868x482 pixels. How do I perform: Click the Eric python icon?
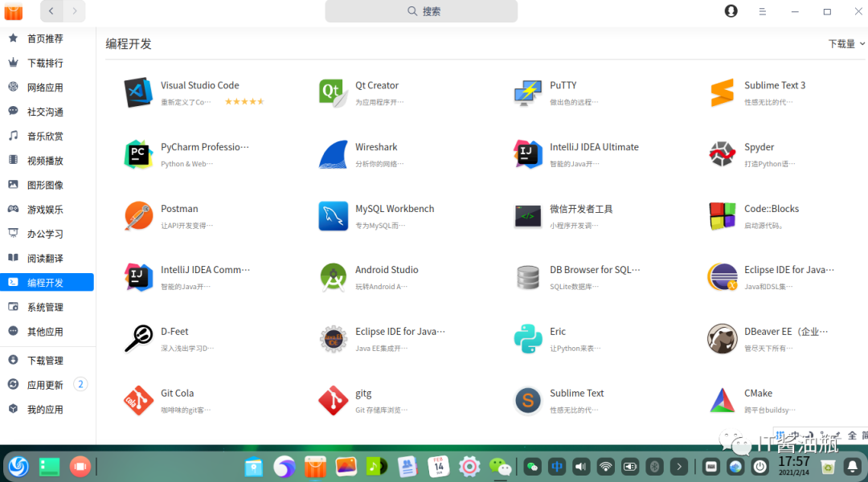click(527, 339)
